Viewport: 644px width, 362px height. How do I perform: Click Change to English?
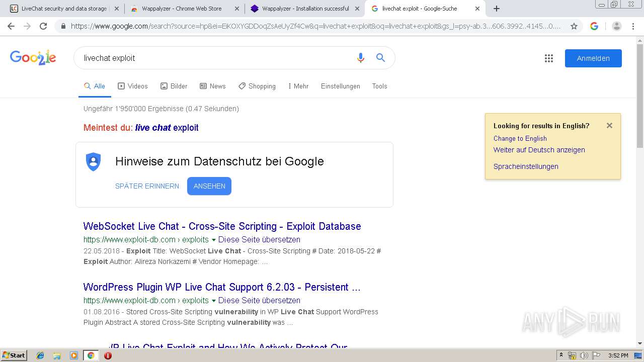pos(520,139)
